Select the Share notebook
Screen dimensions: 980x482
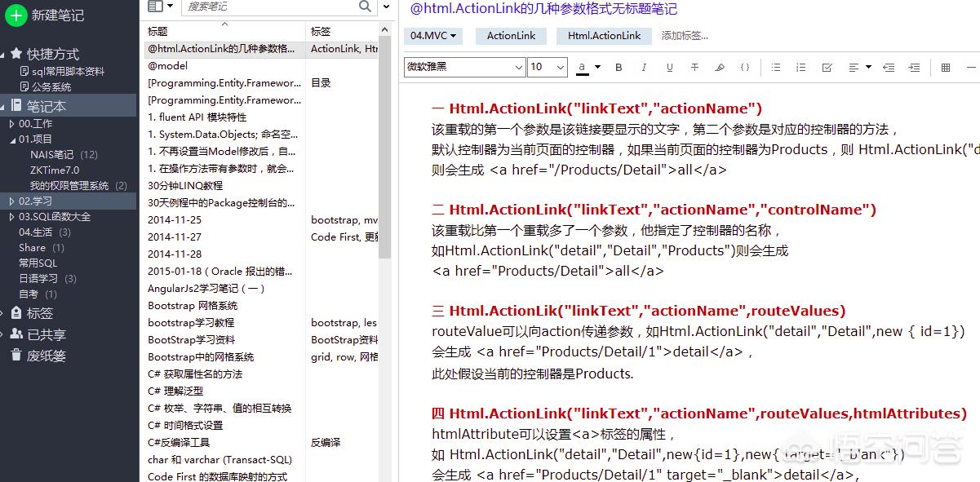(33, 248)
